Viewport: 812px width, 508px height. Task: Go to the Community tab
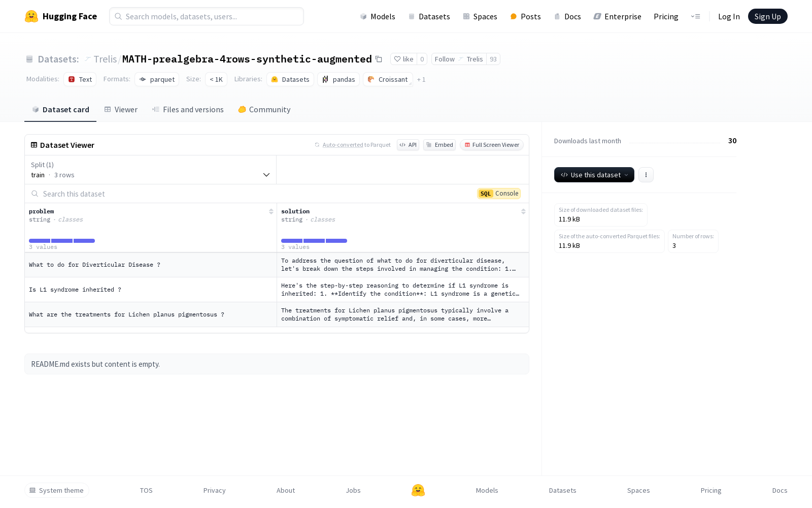click(264, 110)
